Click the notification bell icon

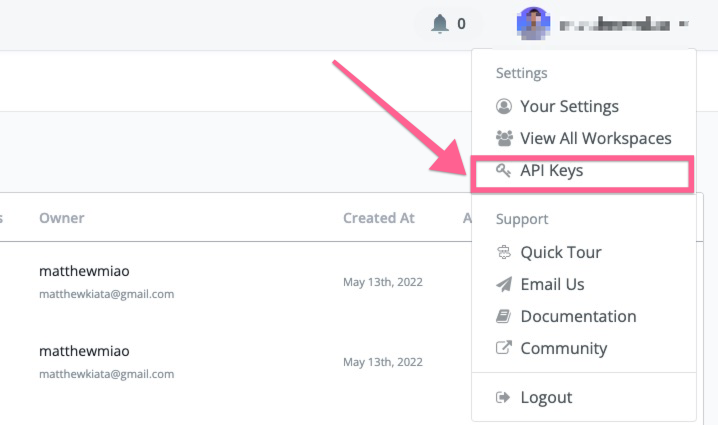pyautogui.click(x=440, y=23)
